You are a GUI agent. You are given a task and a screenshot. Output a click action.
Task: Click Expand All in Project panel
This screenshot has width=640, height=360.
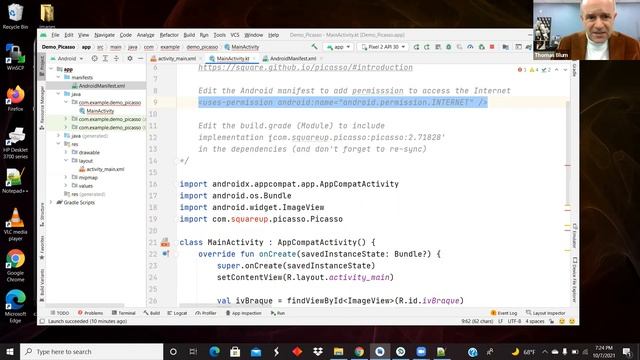105,59
